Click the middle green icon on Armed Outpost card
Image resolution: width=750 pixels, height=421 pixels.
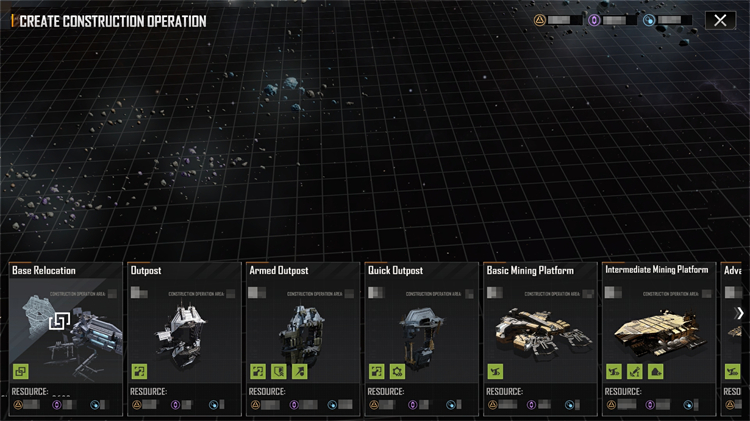pos(279,371)
